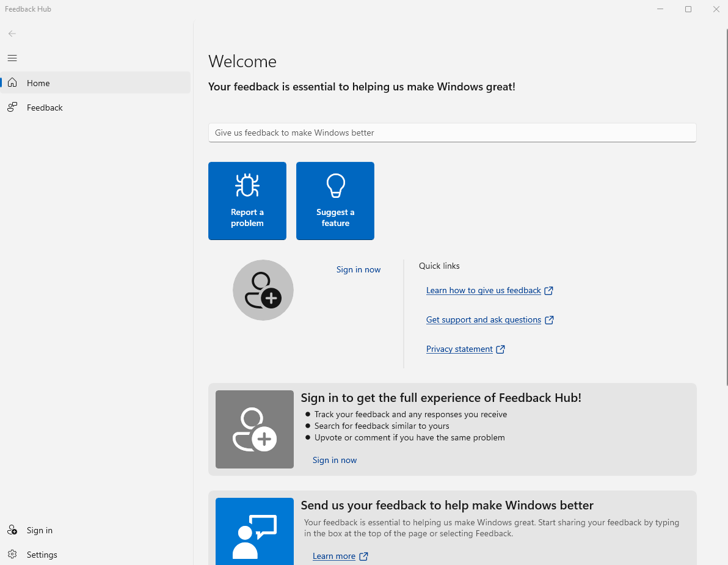Image resolution: width=728 pixels, height=565 pixels.
Task: Click the hamburger navigation menu icon
Action: point(12,58)
